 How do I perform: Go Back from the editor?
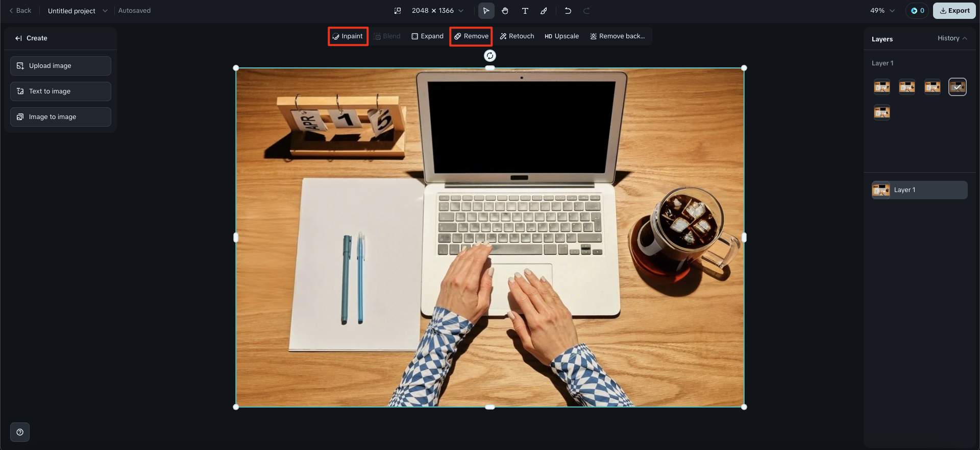click(x=20, y=11)
